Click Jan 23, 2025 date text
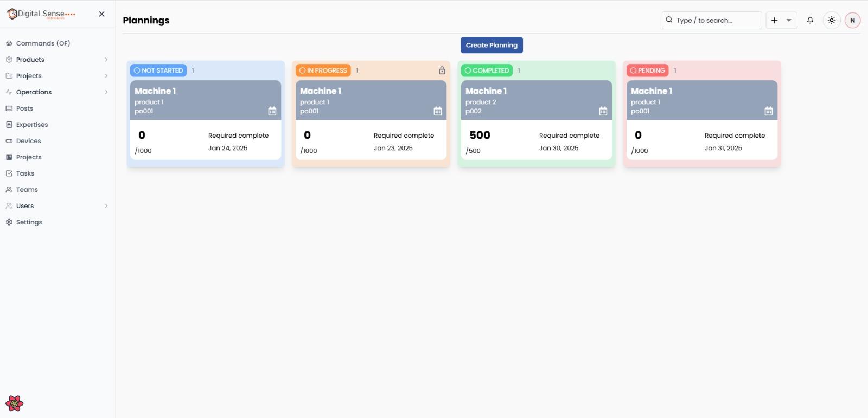The width and height of the screenshot is (868, 418). pyautogui.click(x=393, y=148)
